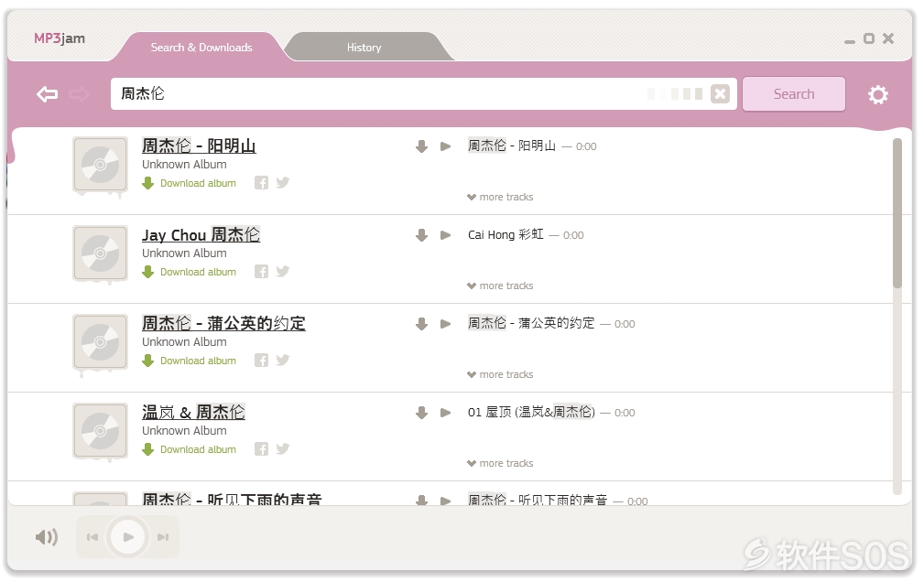Open settings with the gear icon
Image resolution: width=924 pixels, height=582 pixels.
(x=877, y=94)
